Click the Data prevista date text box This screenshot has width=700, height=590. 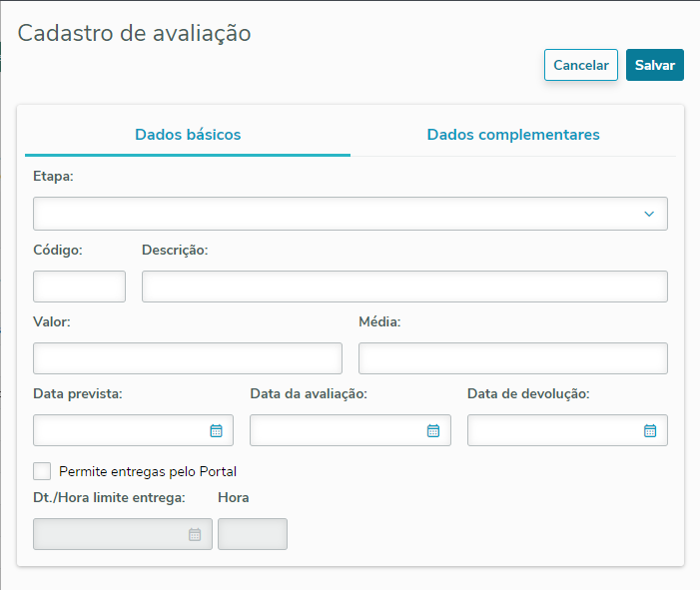point(120,430)
